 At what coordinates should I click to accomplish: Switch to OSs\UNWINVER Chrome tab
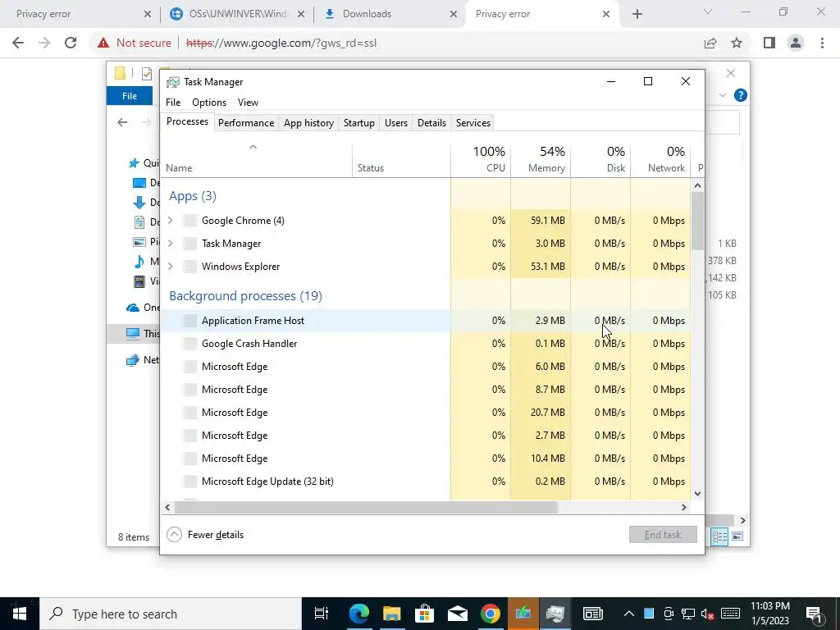(x=237, y=14)
